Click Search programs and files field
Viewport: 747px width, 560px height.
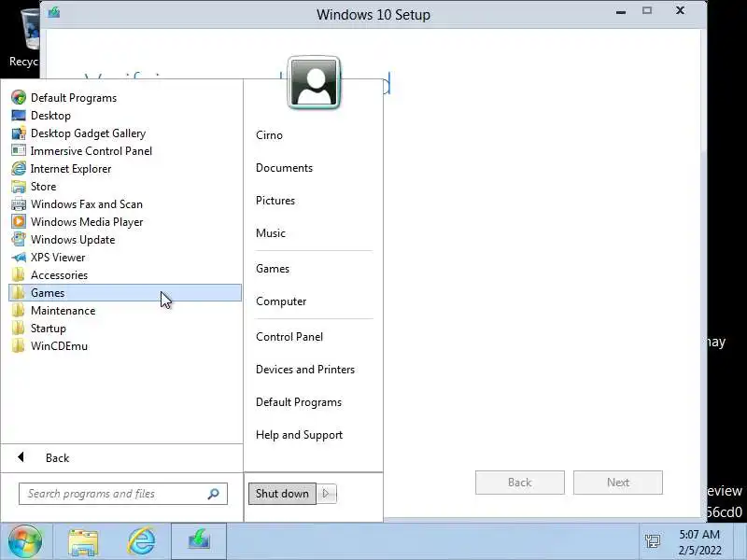click(123, 494)
